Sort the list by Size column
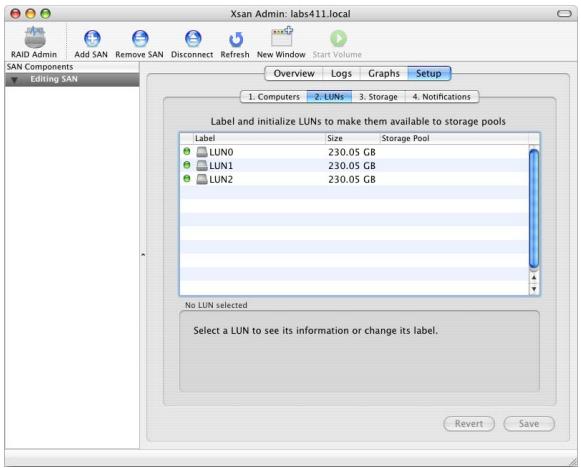Viewport: 581px width, 468px height. point(352,138)
